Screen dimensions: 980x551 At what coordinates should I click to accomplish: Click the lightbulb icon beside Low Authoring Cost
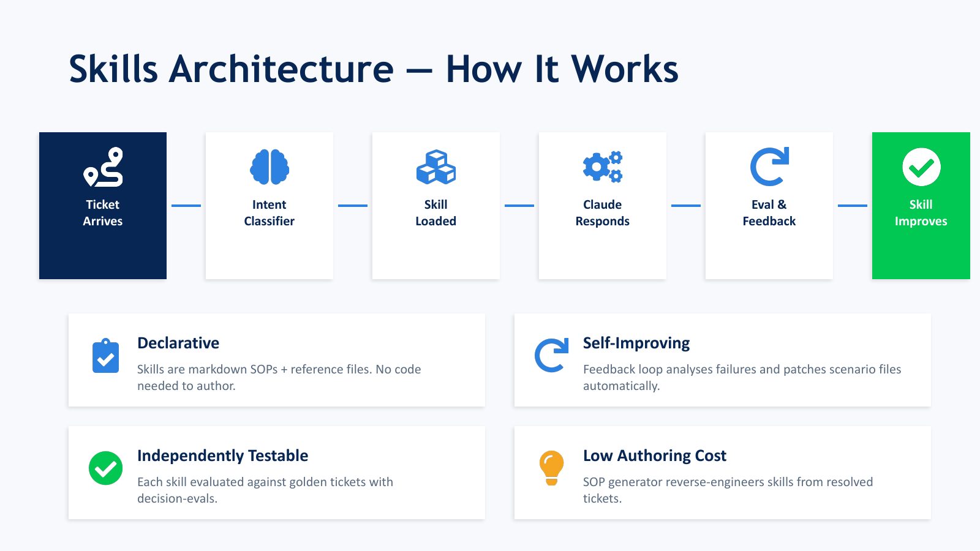tap(551, 468)
